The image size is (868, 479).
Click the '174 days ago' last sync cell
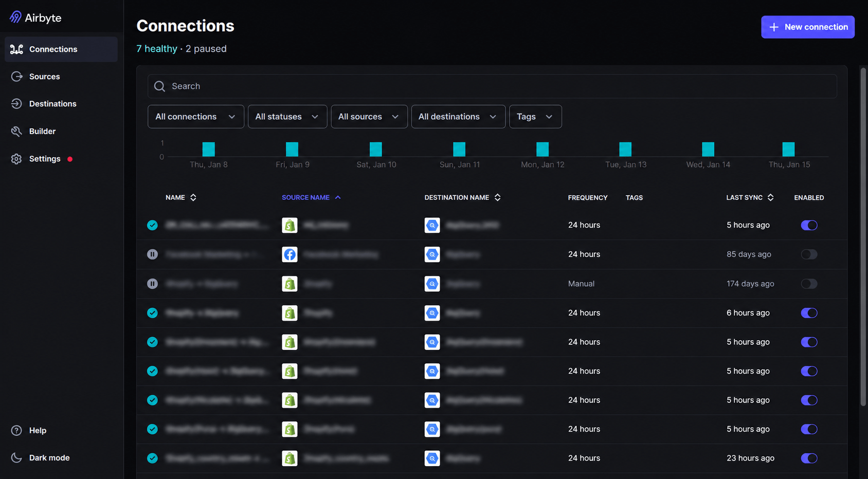[750, 284]
